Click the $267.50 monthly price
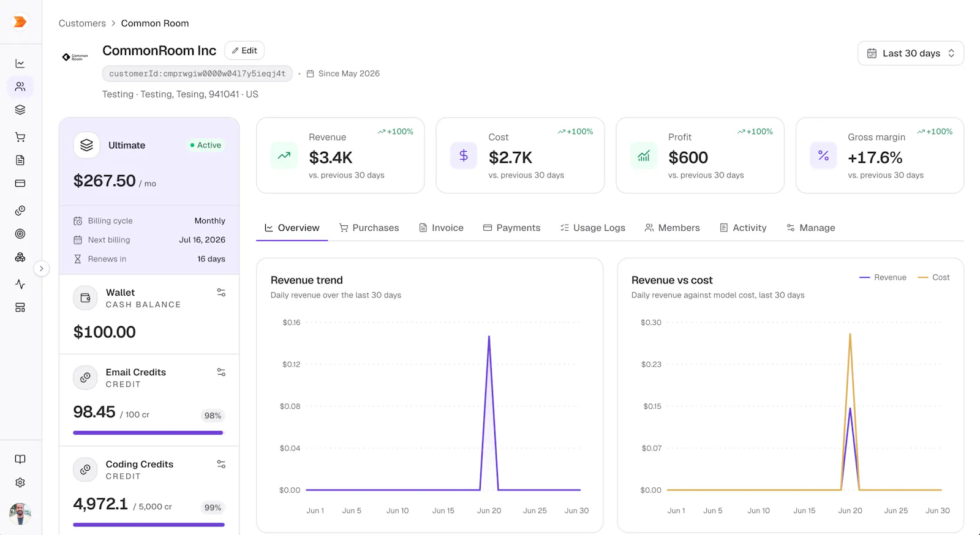This screenshot has height=535, width=980. 105,181
